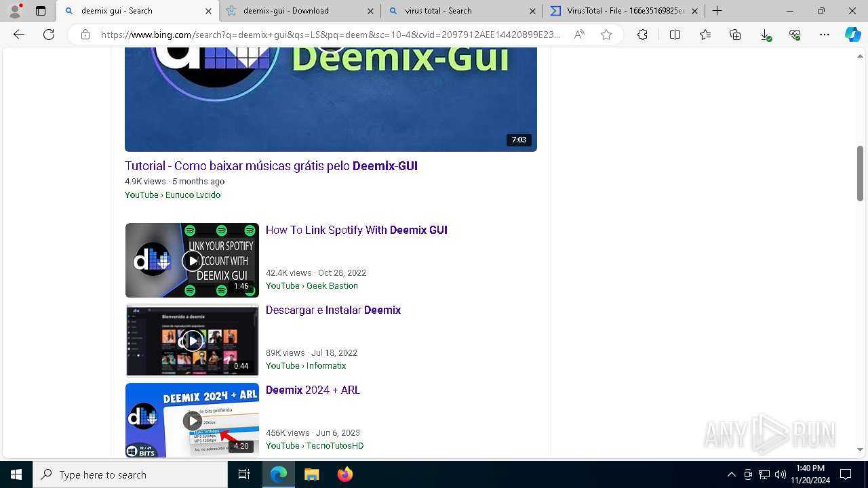The height and width of the screenshot is (488, 868).
Task: Open Deemix 2024 + ARL link
Action: pyautogui.click(x=313, y=390)
